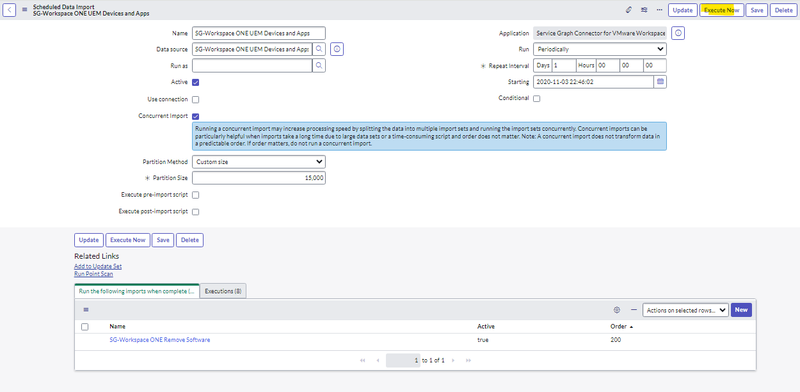This screenshot has height=392, width=800.
Task: Preview the Data source record info icon
Action: click(x=337, y=49)
